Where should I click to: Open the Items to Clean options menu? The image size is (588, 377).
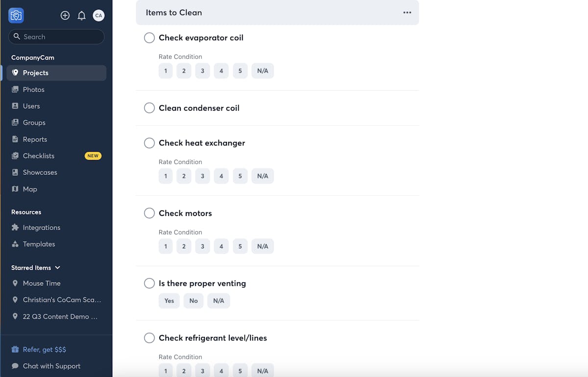tap(407, 13)
